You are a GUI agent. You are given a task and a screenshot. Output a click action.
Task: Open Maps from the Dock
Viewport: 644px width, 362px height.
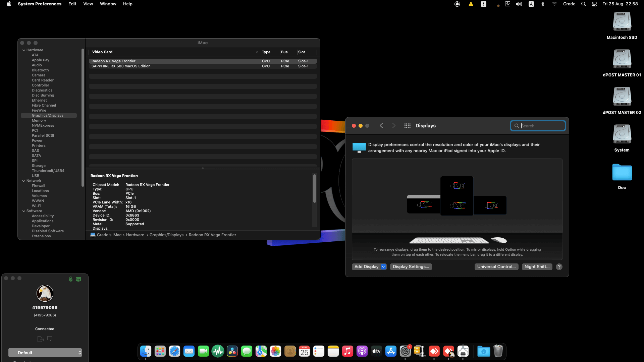[x=261, y=351]
